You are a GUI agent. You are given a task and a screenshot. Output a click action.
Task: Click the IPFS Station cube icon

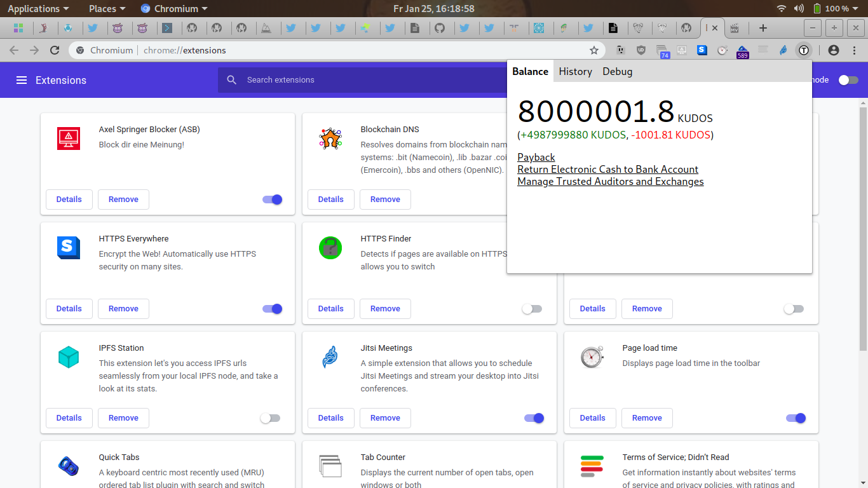coord(69,357)
